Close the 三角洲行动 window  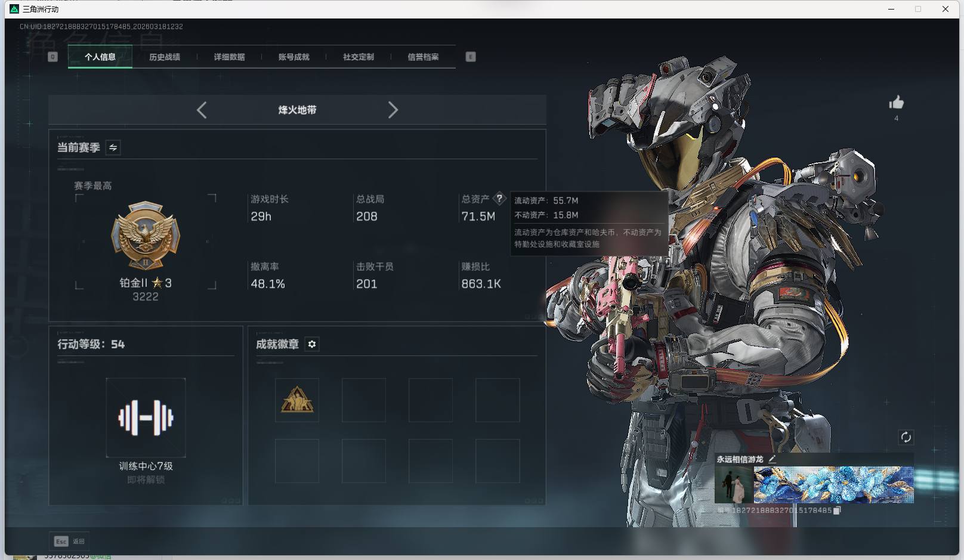pyautogui.click(x=946, y=9)
